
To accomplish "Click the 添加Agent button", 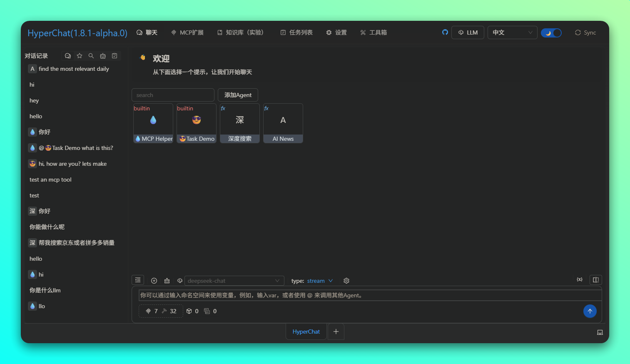I will coord(238,95).
